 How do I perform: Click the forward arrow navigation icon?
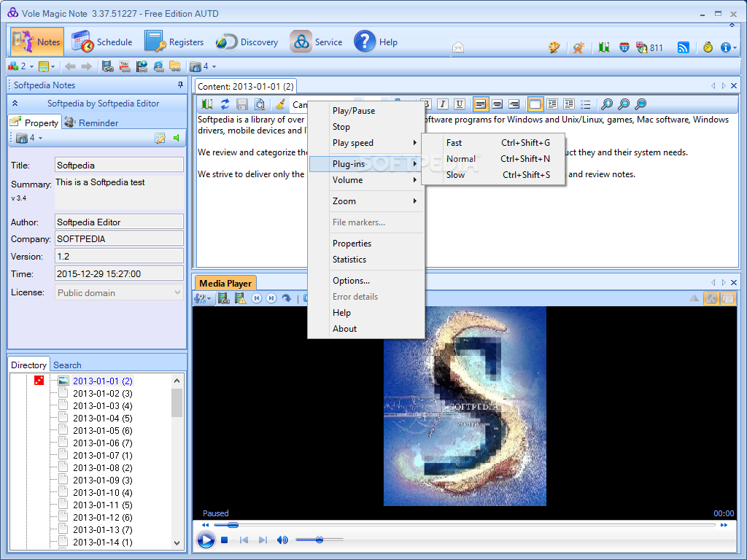[86, 66]
